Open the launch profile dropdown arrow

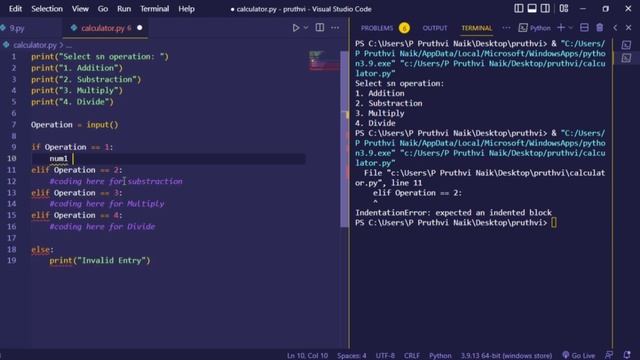pos(571,28)
